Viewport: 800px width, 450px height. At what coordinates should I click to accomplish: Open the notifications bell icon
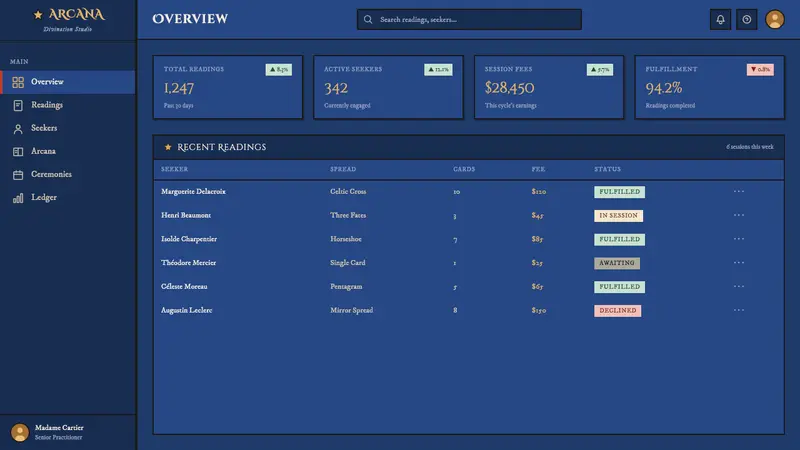[x=720, y=19]
